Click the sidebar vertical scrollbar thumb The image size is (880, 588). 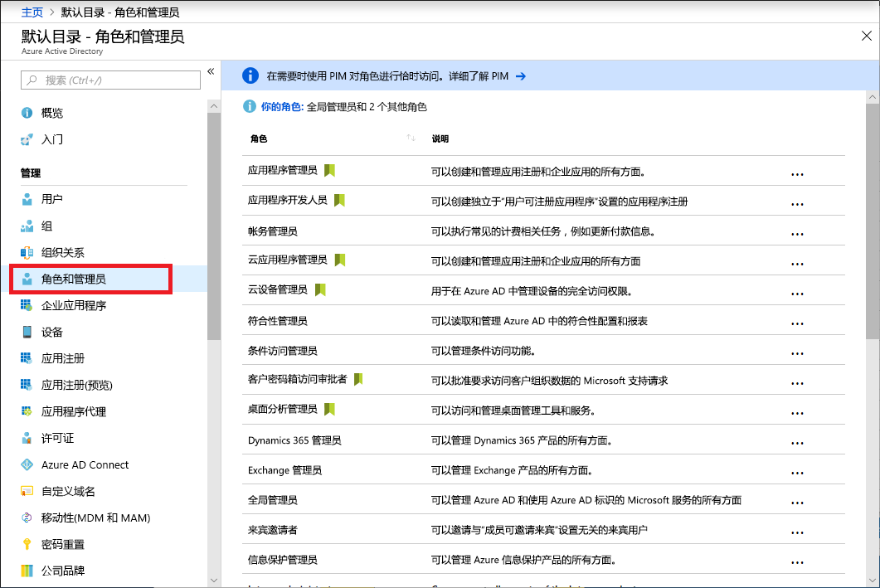214,226
